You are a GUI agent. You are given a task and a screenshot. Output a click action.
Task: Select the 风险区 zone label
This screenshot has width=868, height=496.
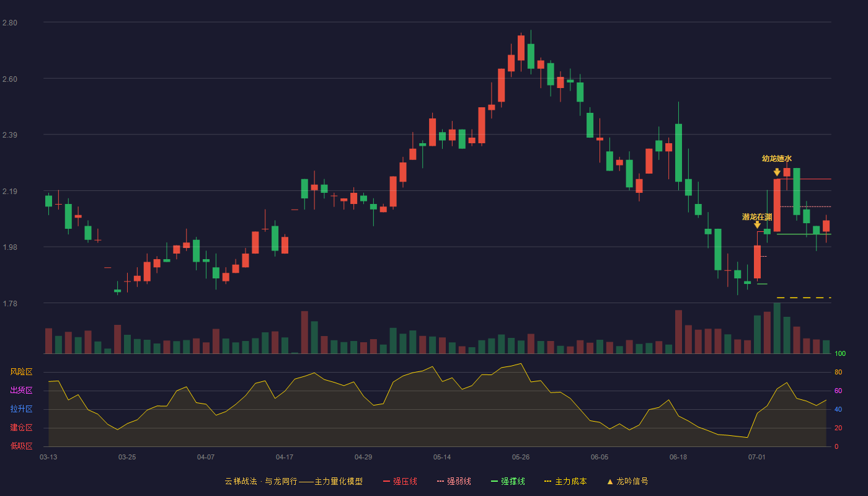(x=21, y=372)
